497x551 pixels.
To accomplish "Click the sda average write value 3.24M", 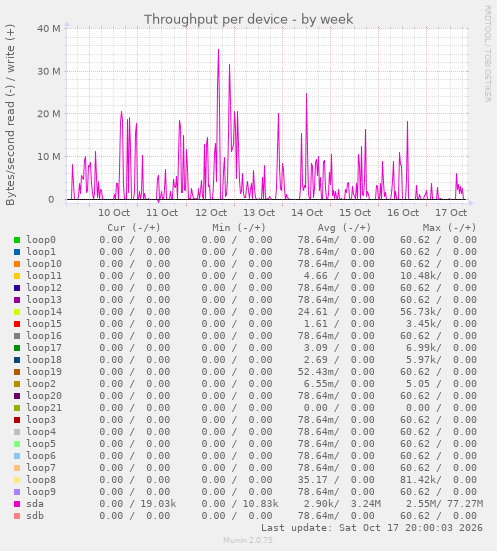I will pyautogui.click(x=366, y=504).
